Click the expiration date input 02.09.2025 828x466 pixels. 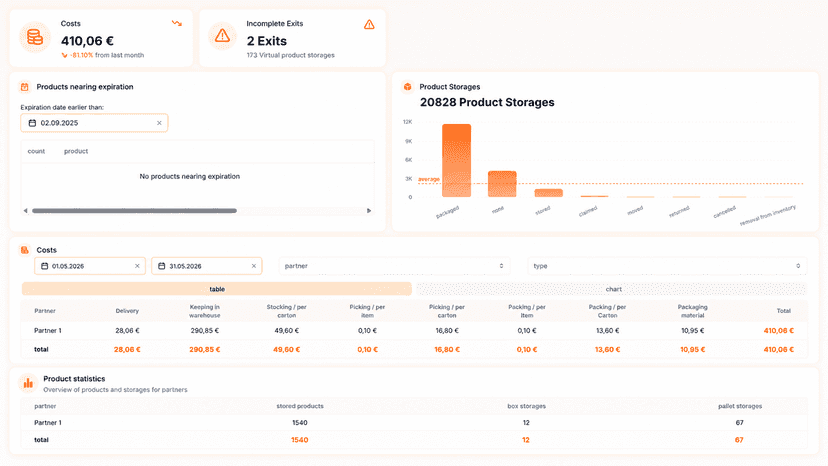94,123
